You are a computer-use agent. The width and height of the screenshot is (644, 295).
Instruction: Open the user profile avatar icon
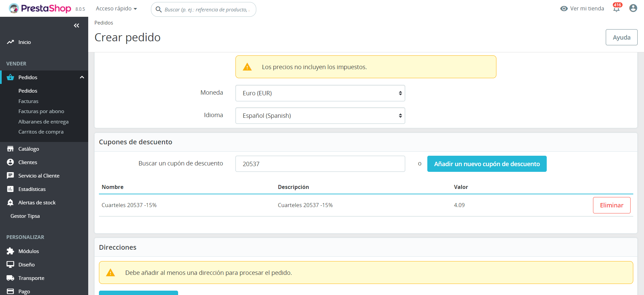[x=633, y=8]
